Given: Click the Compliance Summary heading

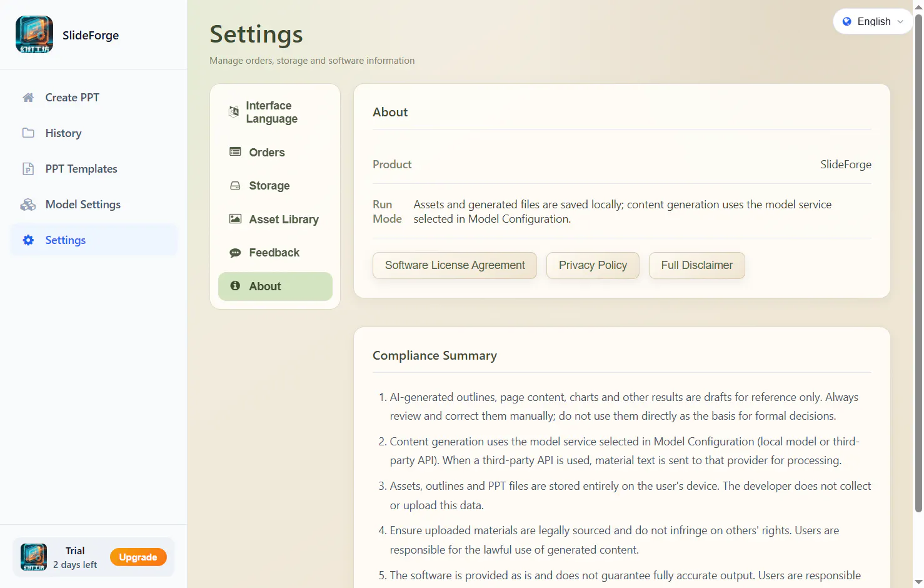Looking at the screenshot, I should pyautogui.click(x=434, y=355).
